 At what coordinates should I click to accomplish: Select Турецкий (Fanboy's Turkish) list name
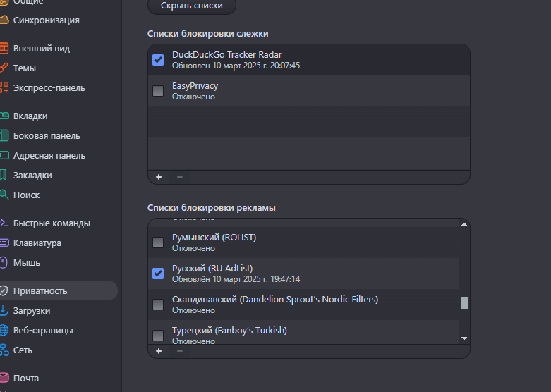point(229,330)
